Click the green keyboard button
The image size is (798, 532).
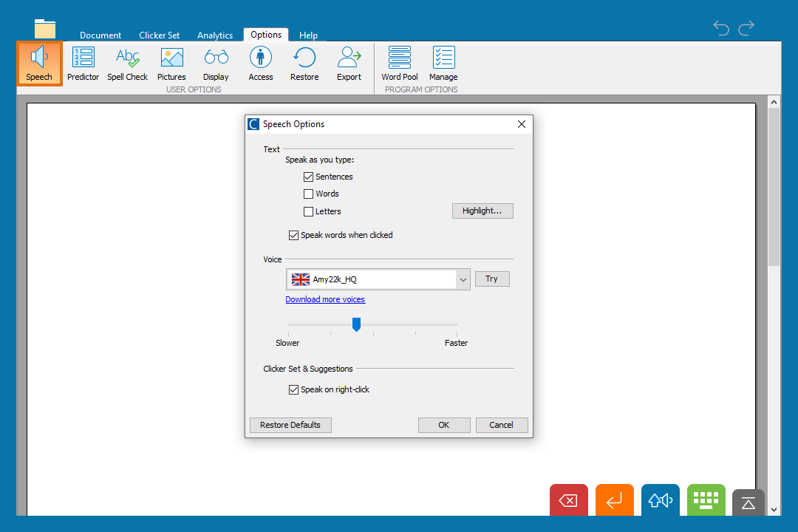click(706, 500)
